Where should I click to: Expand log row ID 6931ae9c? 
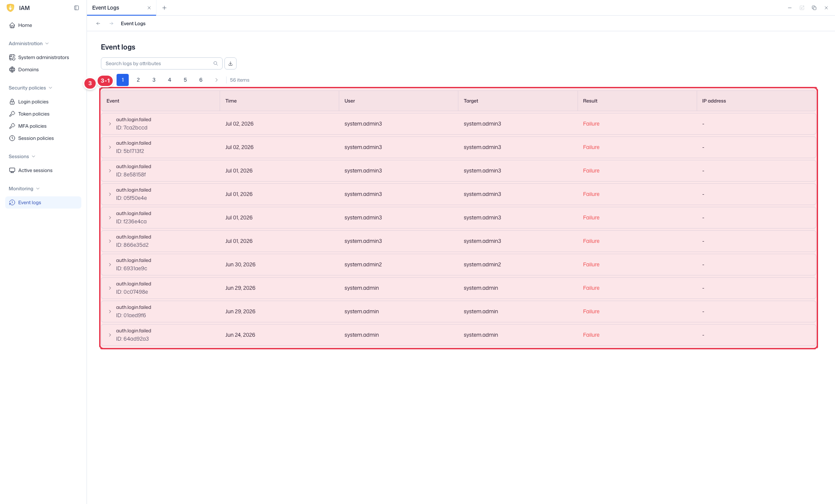point(110,265)
